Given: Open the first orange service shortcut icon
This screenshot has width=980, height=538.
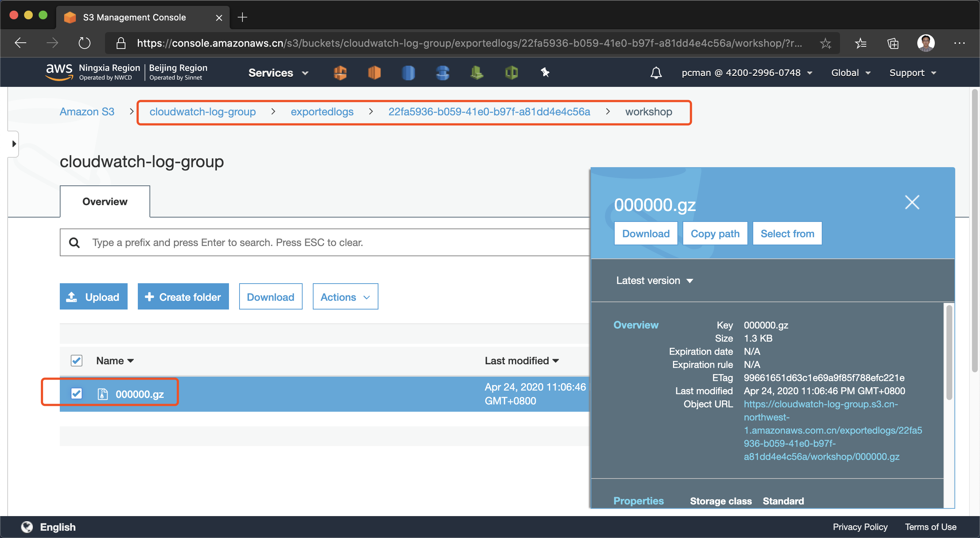Looking at the screenshot, I should 340,72.
